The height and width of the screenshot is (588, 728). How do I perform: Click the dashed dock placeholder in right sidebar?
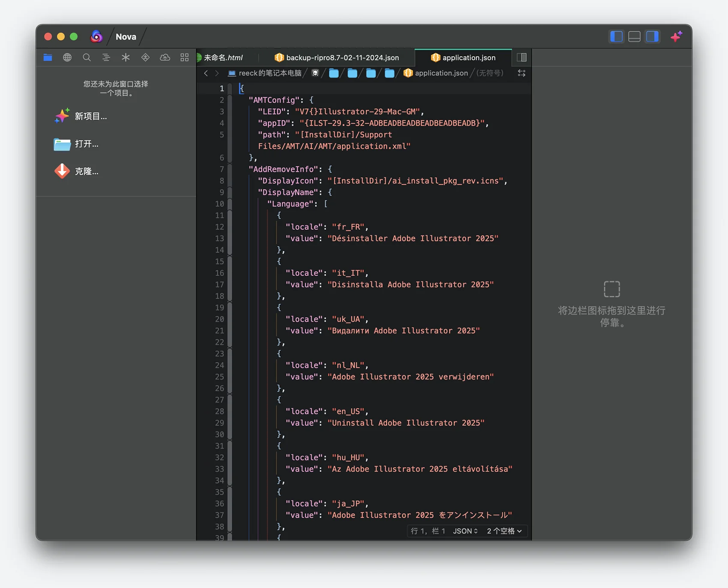[612, 289]
